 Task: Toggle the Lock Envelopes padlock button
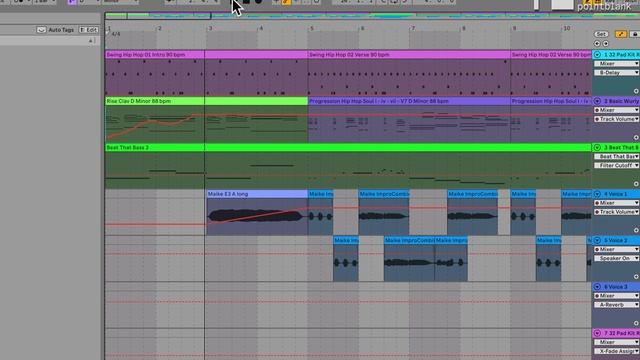tap(635, 34)
